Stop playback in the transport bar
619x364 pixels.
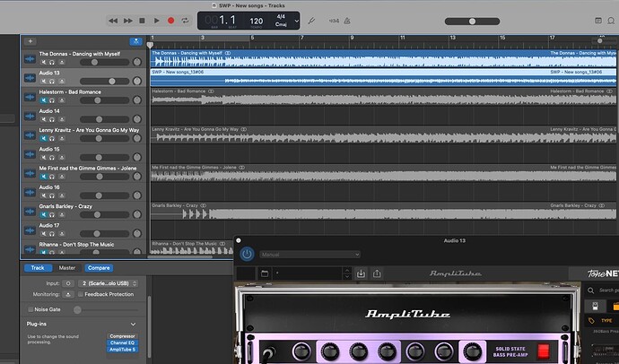tap(142, 21)
